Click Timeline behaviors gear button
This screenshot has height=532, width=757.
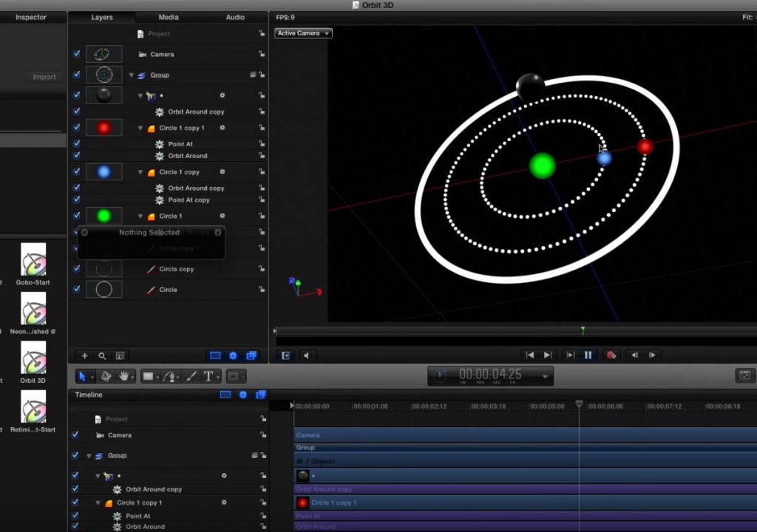click(243, 395)
